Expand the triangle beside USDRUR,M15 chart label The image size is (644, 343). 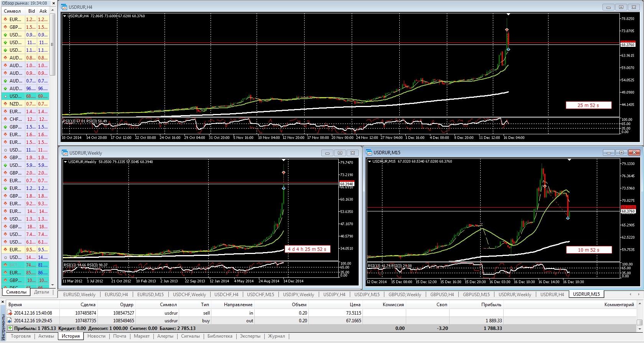click(370, 162)
